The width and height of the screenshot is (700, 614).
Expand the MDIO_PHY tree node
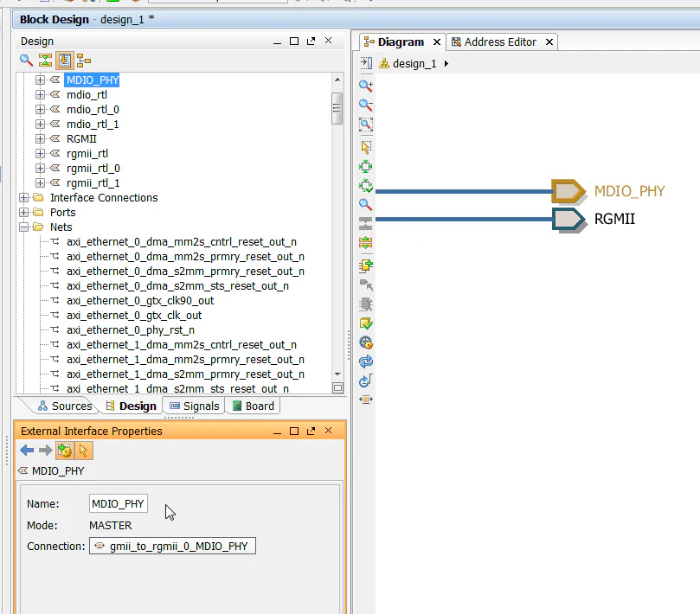(39, 80)
